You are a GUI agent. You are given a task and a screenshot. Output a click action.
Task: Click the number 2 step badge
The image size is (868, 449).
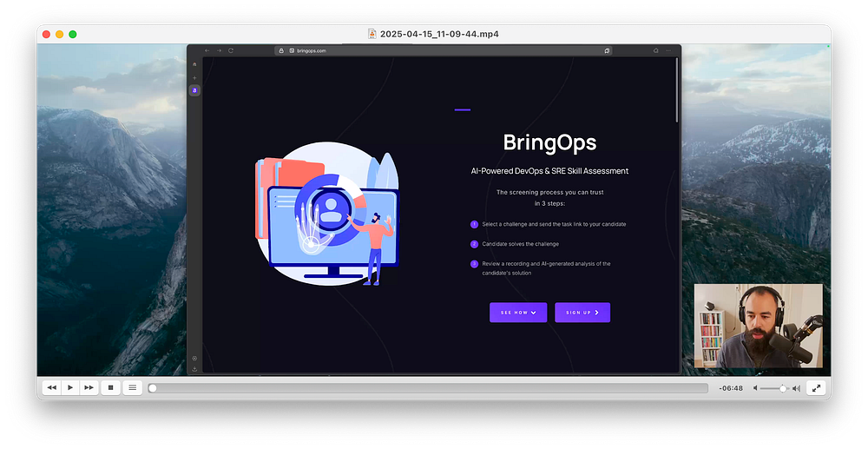click(x=475, y=244)
